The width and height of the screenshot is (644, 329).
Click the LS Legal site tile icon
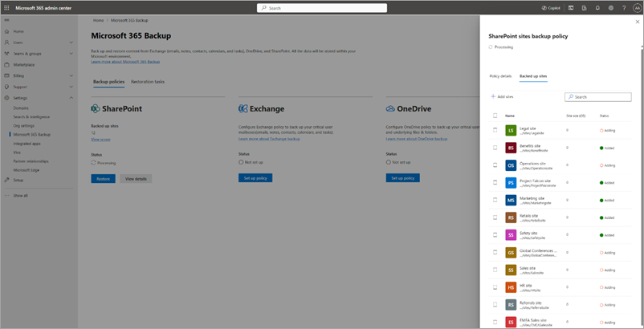click(x=511, y=131)
